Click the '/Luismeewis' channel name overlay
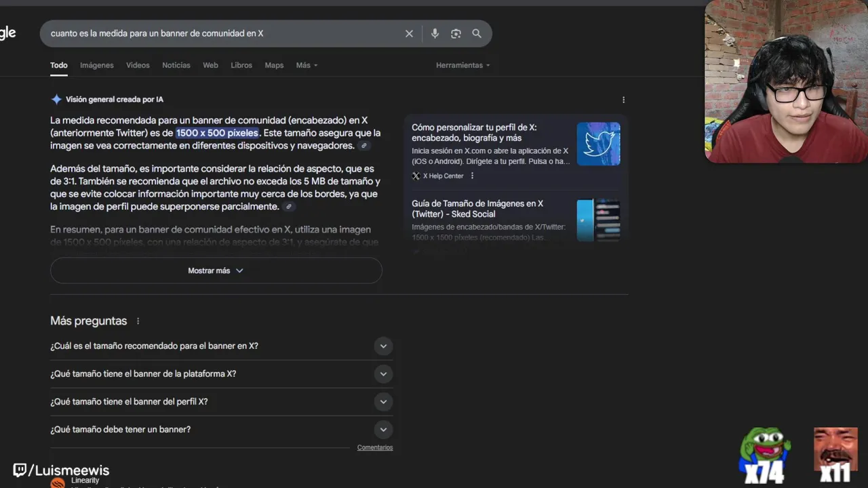This screenshot has width=868, height=488. tap(68, 470)
